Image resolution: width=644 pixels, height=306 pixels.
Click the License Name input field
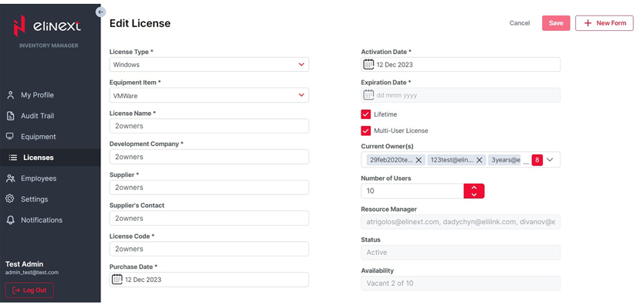coord(208,126)
